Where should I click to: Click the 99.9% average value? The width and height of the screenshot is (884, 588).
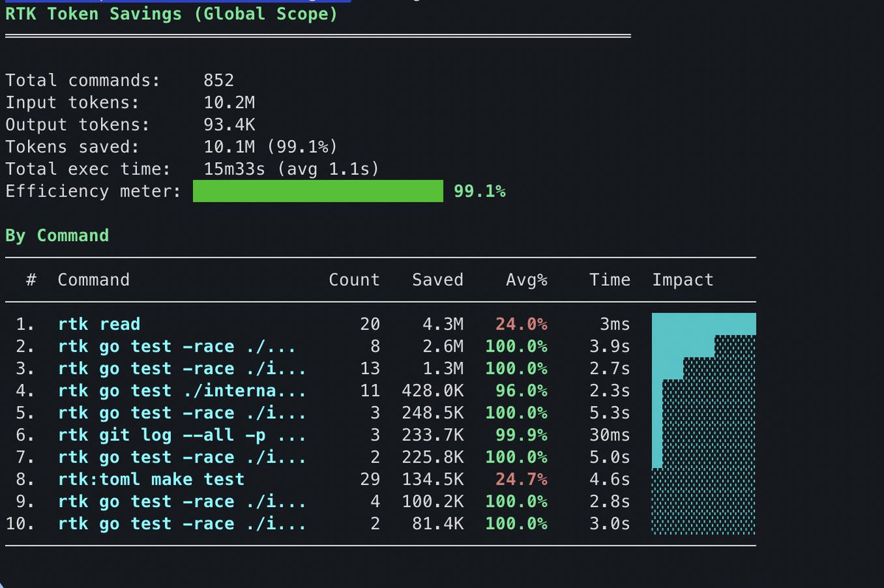[x=521, y=435]
